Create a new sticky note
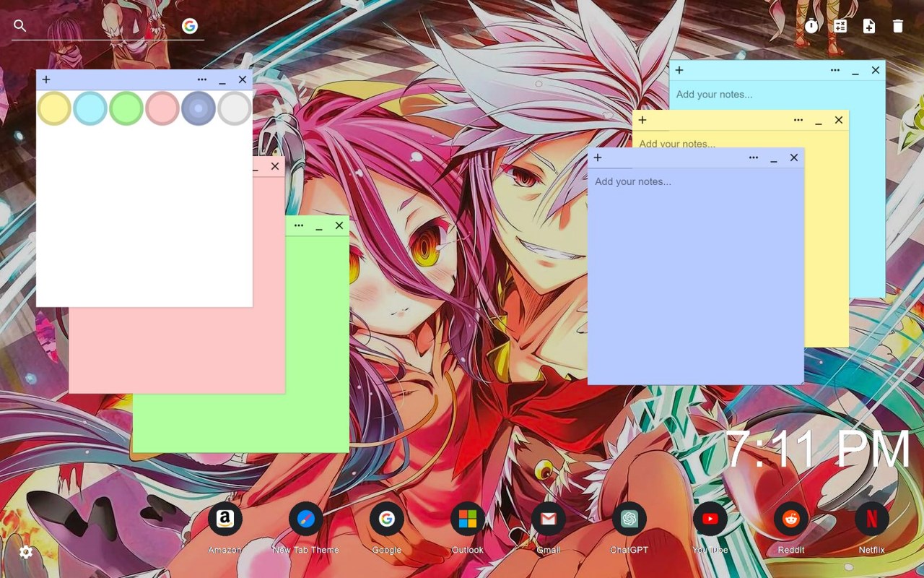 (x=869, y=26)
